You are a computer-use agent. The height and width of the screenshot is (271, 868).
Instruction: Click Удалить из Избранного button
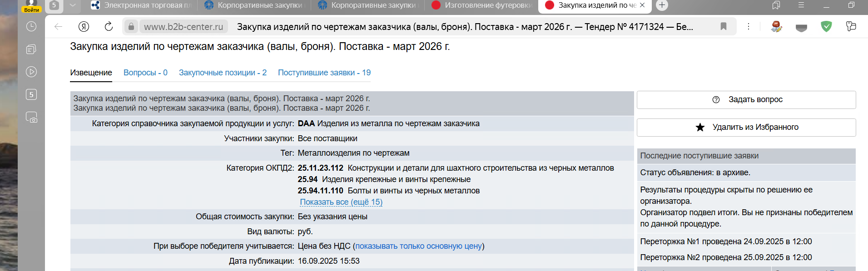[746, 128]
